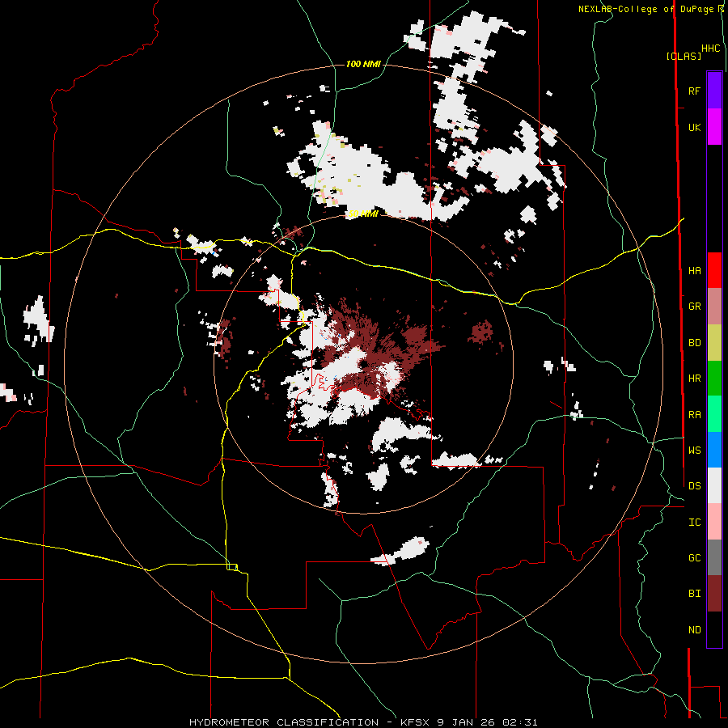The height and width of the screenshot is (728, 728).
Task: Click the HR heavy rain green swatch
Action: click(714, 379)
